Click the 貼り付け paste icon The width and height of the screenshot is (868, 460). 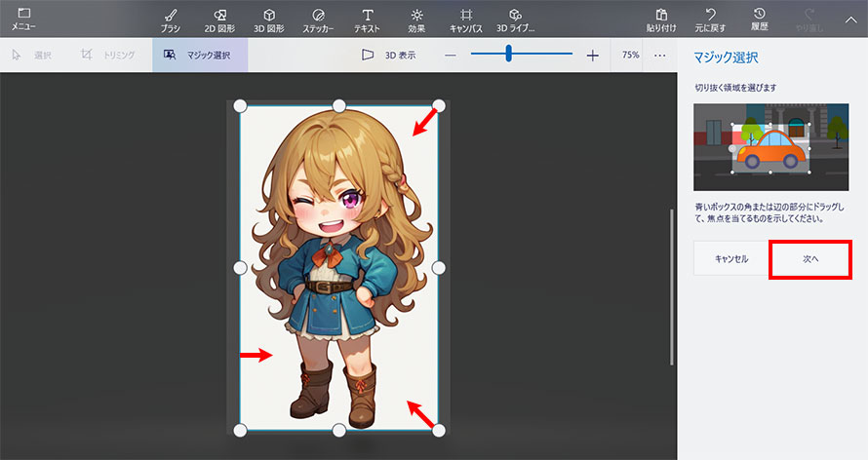click(661, 15)
